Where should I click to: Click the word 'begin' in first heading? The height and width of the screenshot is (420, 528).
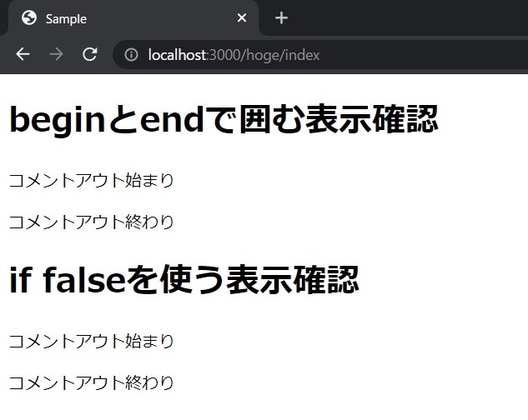[58, 121]
